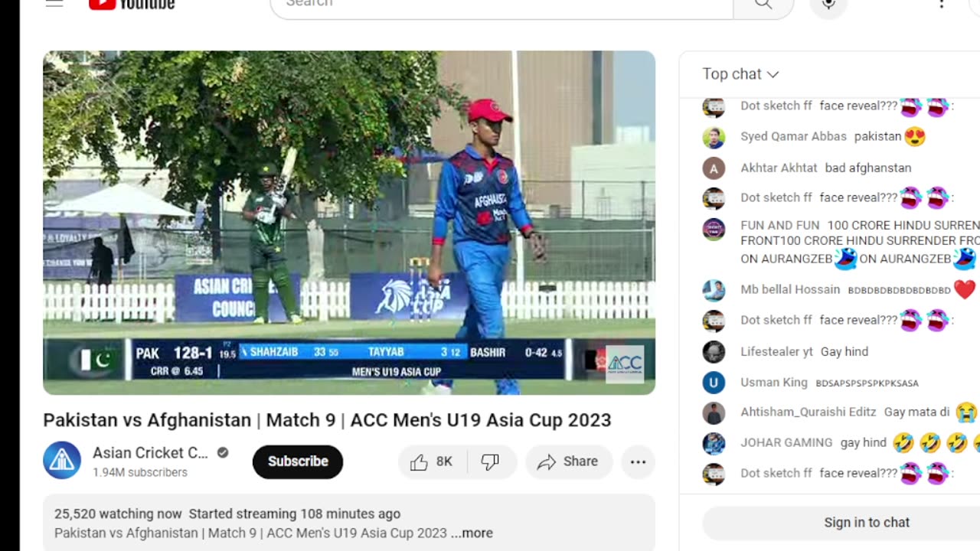Click Ahtisham_Quraishi Editz avatar
Viewport: 980px width, 551px height.
pyautogui.click(x=714, y=413)
